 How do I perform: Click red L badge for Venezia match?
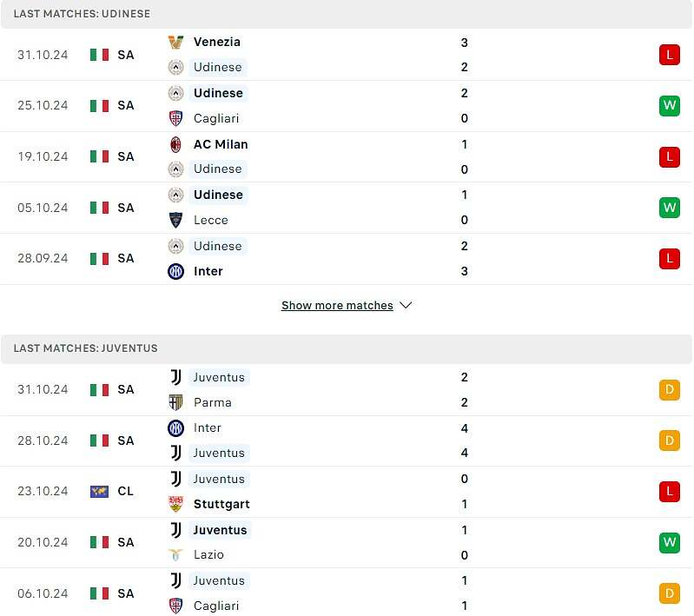coord(669,55)
